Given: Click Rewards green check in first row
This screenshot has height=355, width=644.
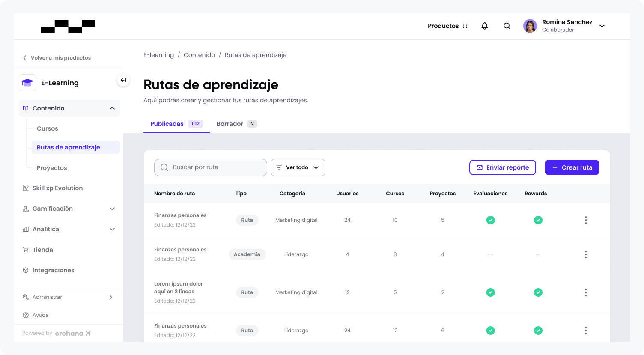Looking at the screenshot, I should point(538,220).
